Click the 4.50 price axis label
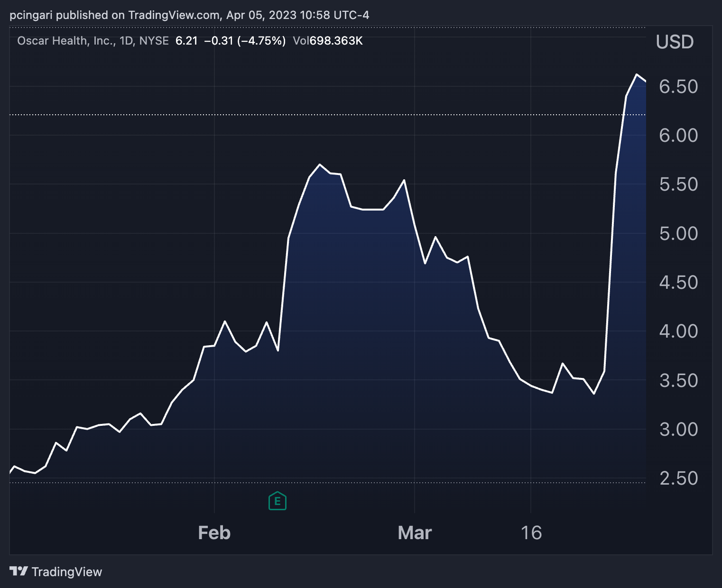Image resolution: width=722 pixels, height=588 pixels. click(x=678, y=283)
